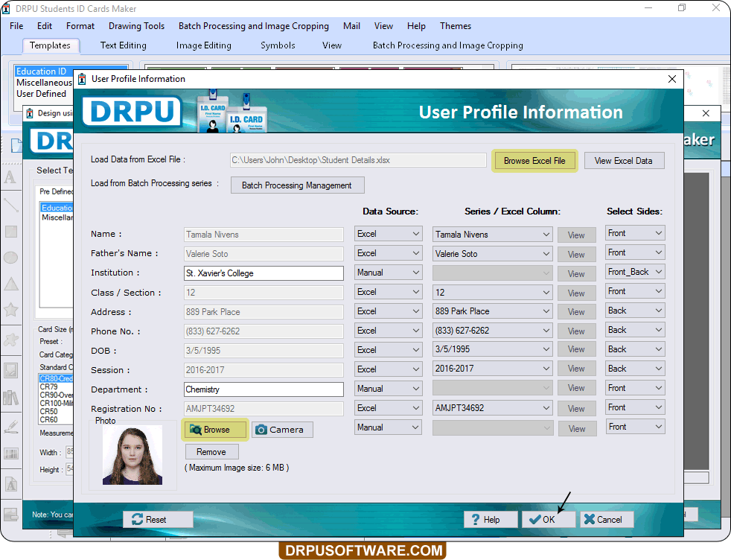This screenshot has height=560, width=731.
Task: Open Class / Section data source dropdown
Action: (388, 292)
